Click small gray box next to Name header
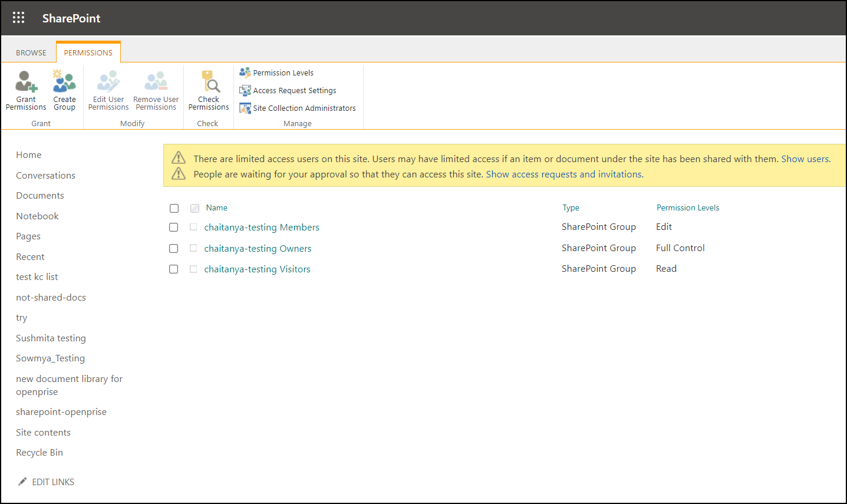 coord(195,208)
